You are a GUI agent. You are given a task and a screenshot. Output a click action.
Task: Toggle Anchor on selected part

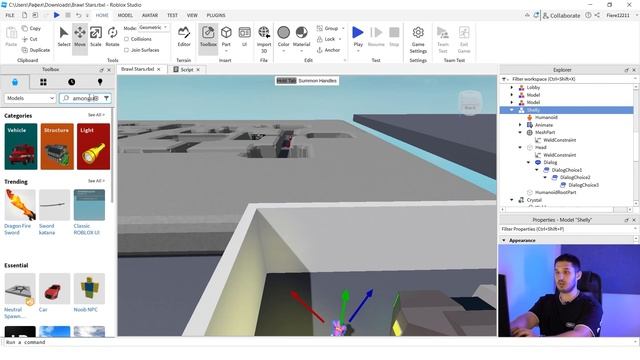tap(328, 50)
